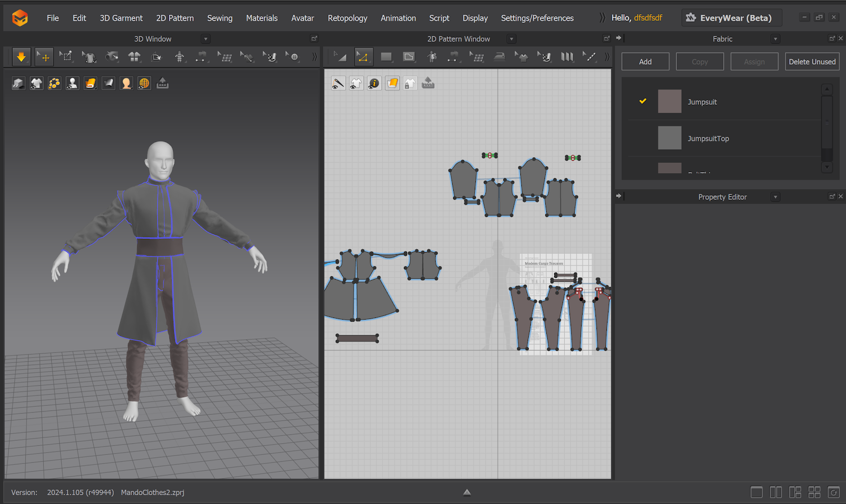Click the Delete Unused button
846x504 pixels.
pyautogui.click(x=812, y=62)
